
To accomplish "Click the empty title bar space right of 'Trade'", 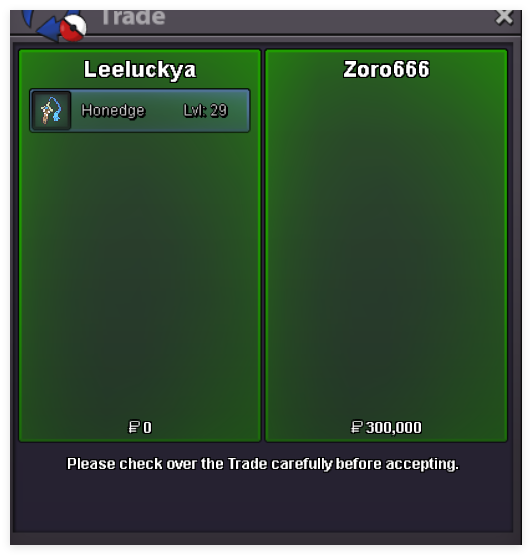I will coord(329,21).
